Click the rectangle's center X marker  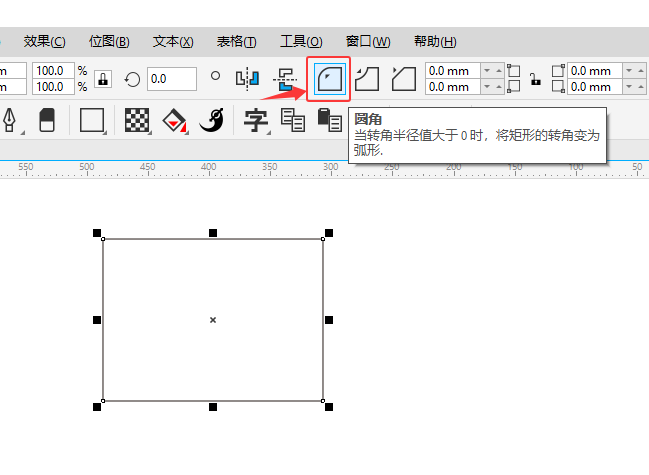[x=213, y=320]
